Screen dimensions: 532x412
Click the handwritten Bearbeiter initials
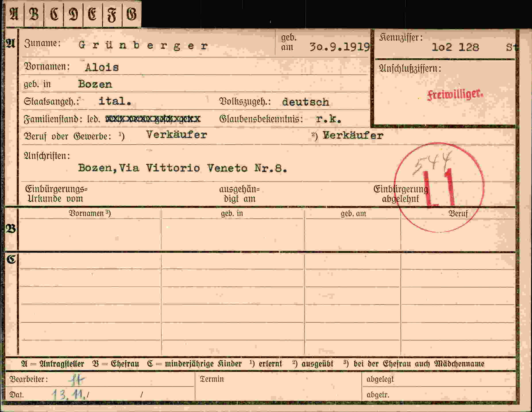pos(77,380)
